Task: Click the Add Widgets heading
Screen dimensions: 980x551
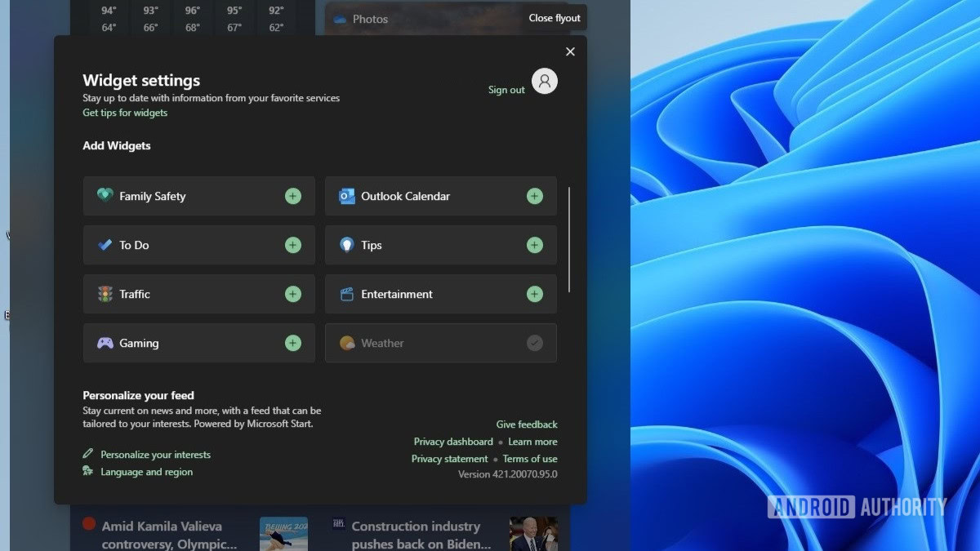Action: pyautogui.click(x=117, y=145)
